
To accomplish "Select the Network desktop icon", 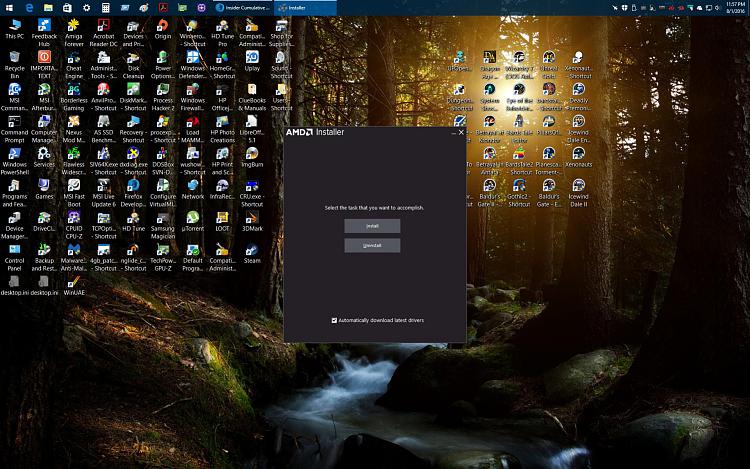I will [x=193, y=189].
